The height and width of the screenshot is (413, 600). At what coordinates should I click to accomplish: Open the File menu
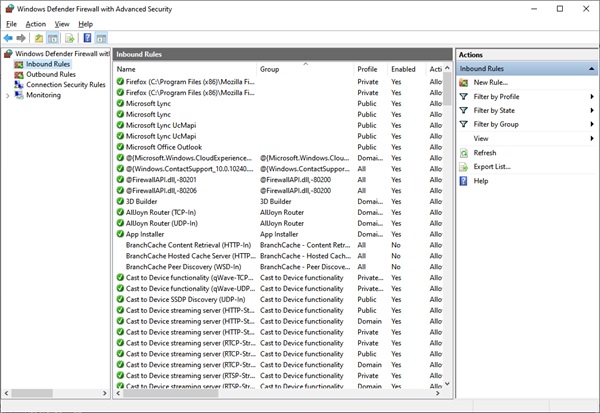click(x=11, y=24)
